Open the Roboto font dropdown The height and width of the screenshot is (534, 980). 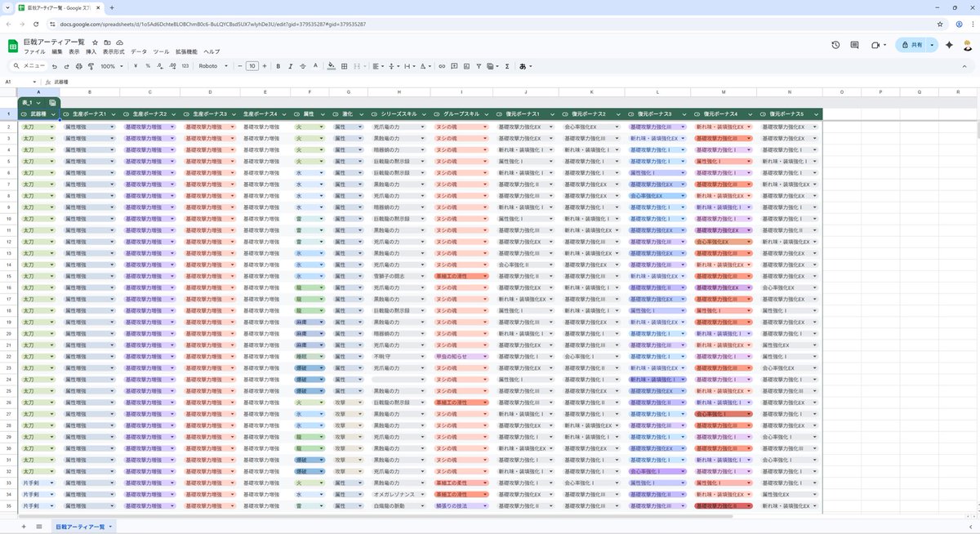pyautogui.click(x=214, y=66)
